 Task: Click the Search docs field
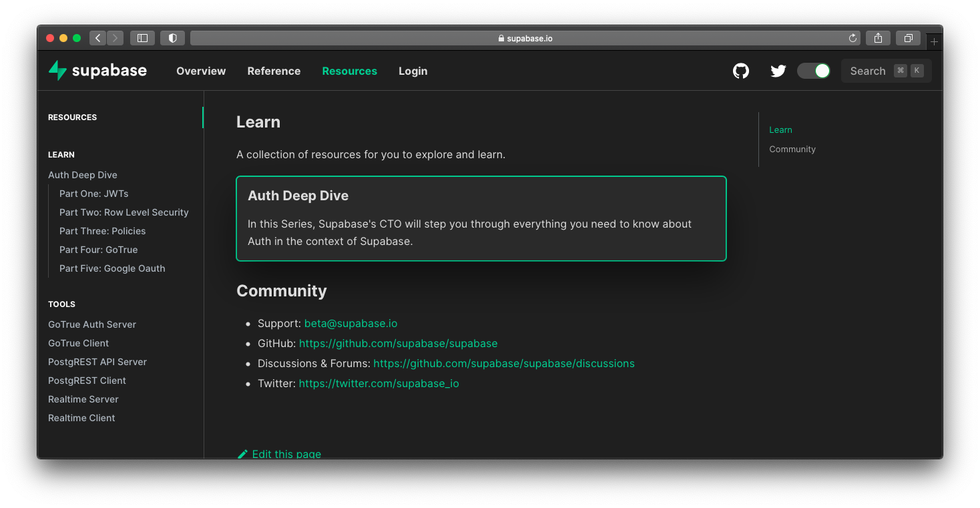[887, 71]
